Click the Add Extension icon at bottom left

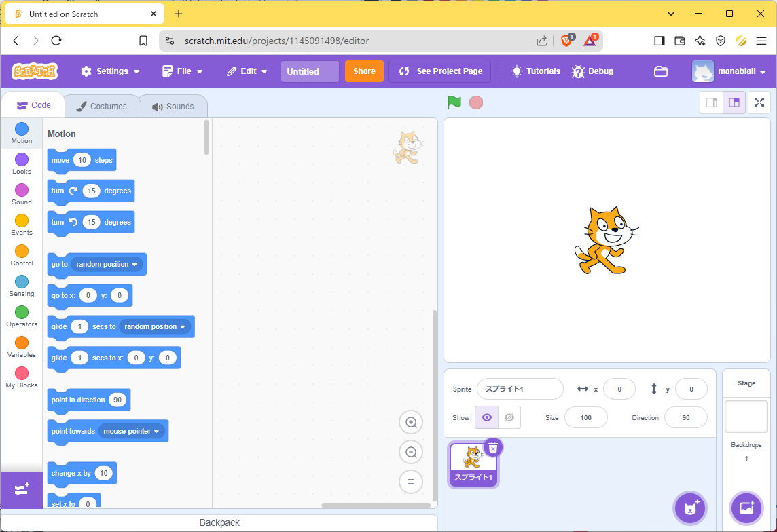pyautogui.click(x=22, y=490)
